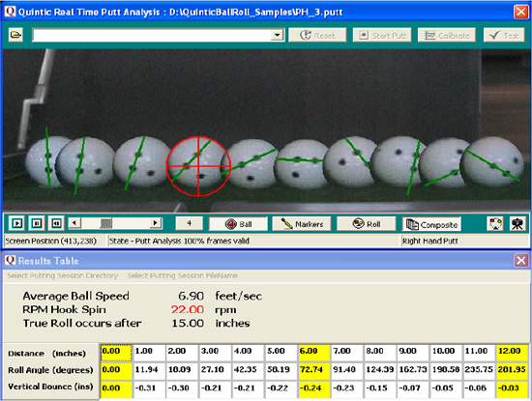
Task: Select the Roll Angle cell 72.74
Action: [x=313, y=370]
